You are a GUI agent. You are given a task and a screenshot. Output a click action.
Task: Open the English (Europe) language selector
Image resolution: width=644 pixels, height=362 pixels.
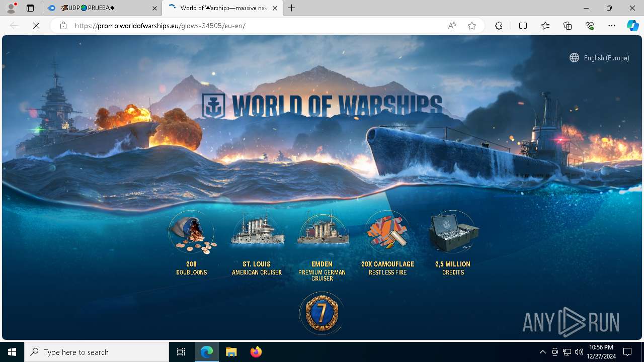[x=599, y=58]
